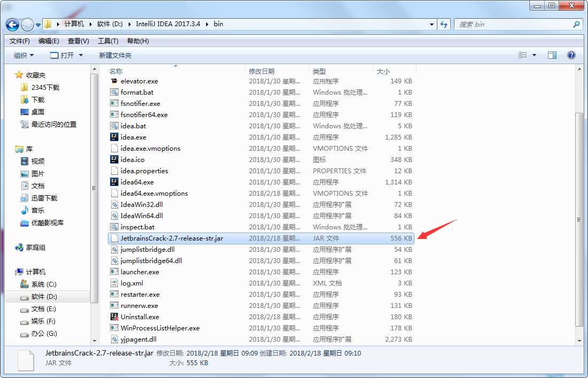Expand the arrow after 软件 (D:) in address bar
The image size is (588, 378).
click(x=130, y=24)
